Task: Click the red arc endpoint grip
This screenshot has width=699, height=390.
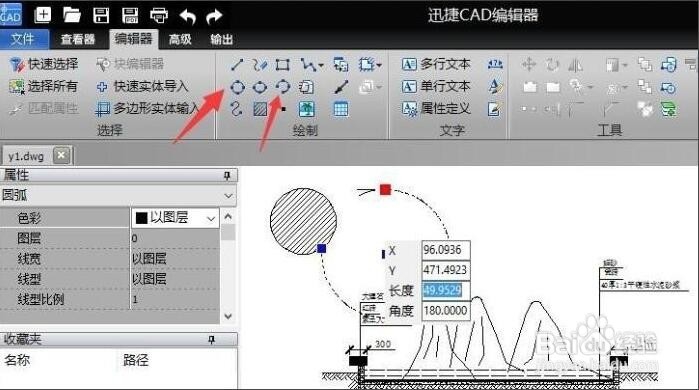Action: [x=385, y=189]
